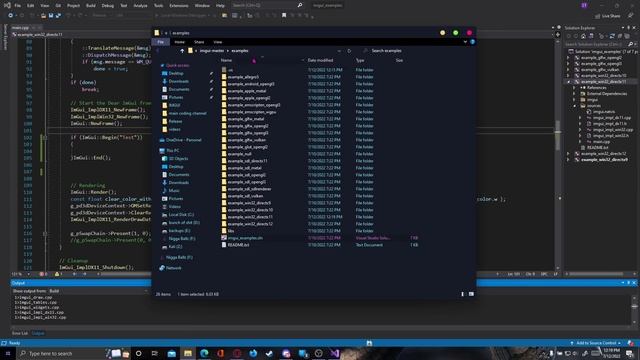640x360 pixels.
Task: Open Visual Studio from the taskbar
Action: 335,353
